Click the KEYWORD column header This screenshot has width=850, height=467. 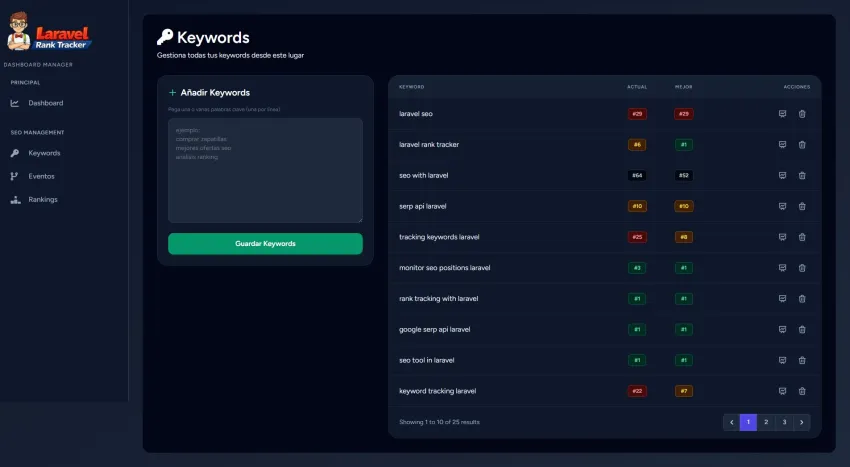click(411, 87)
